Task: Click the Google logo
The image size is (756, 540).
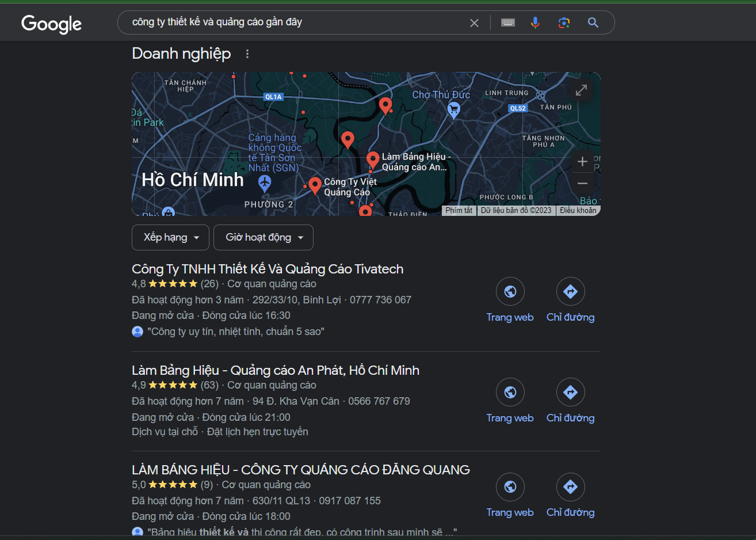Action: [x=51, y=24]
